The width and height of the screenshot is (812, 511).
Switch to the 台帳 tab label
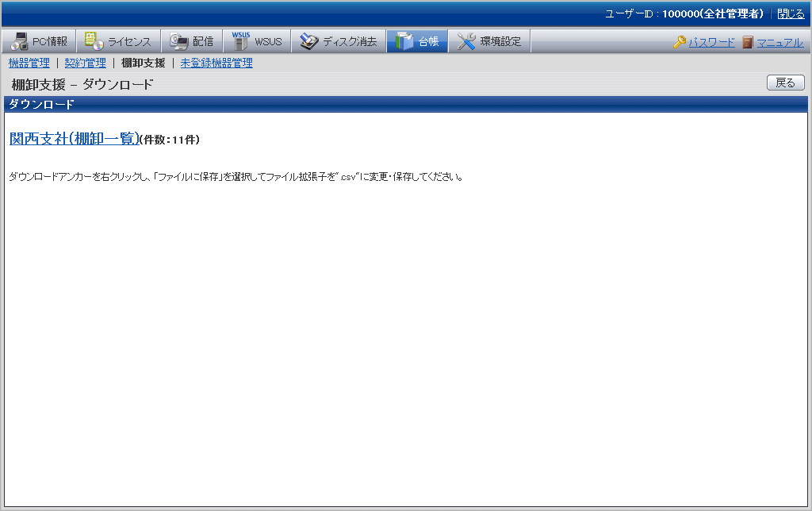click(x=428, y=42)
